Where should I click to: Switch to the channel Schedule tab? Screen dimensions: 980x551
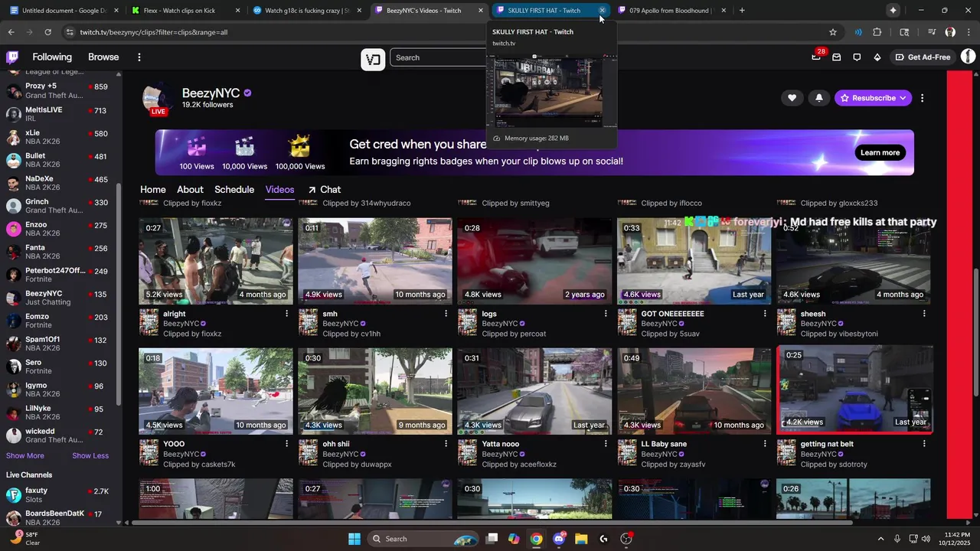point(234,190)
